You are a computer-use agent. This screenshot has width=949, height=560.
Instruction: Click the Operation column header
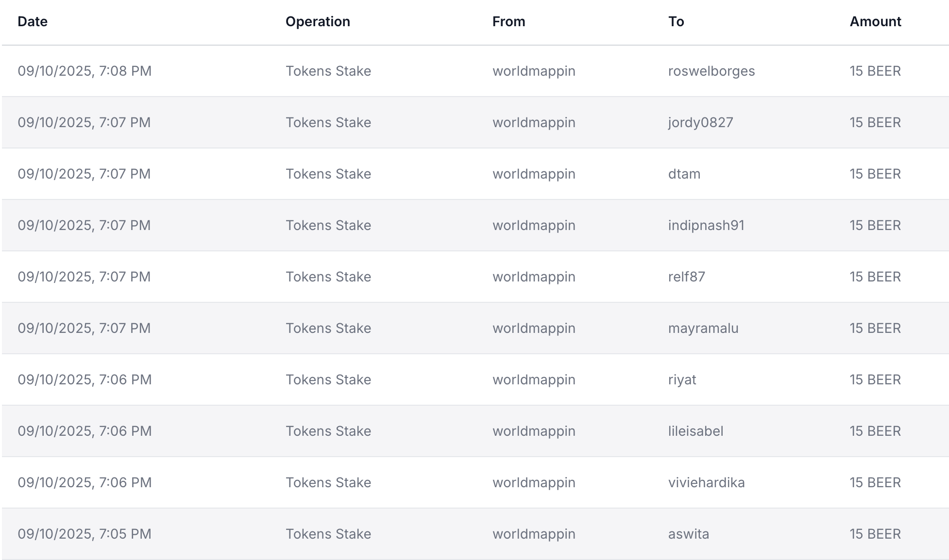318,21
